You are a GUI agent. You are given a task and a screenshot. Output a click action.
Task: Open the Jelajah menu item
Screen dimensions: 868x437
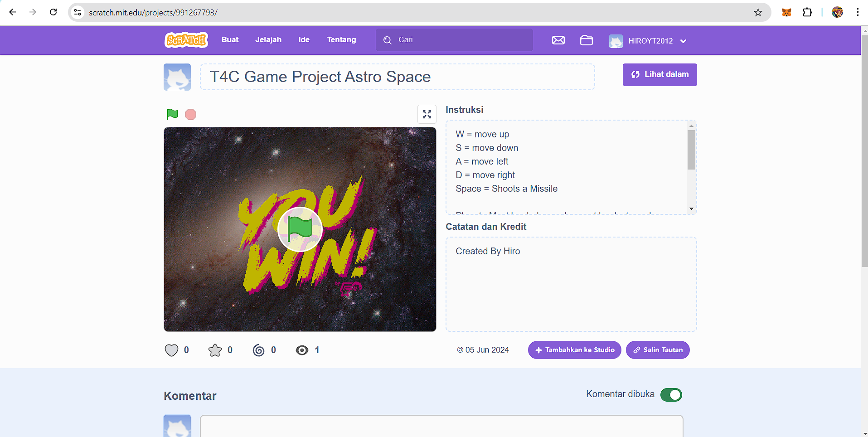[x=268, y=40]
